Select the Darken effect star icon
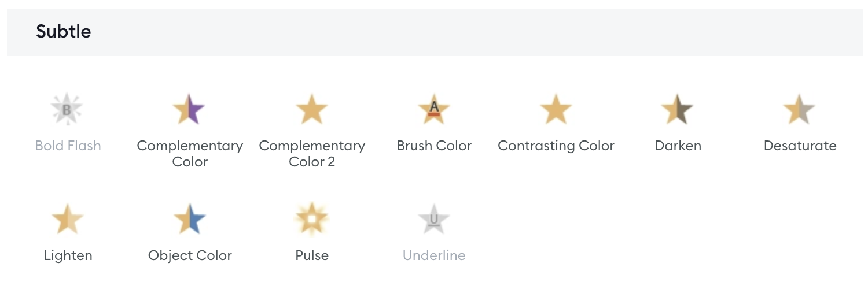The width and height of the screenshot is (868, 282). [678, 109]
